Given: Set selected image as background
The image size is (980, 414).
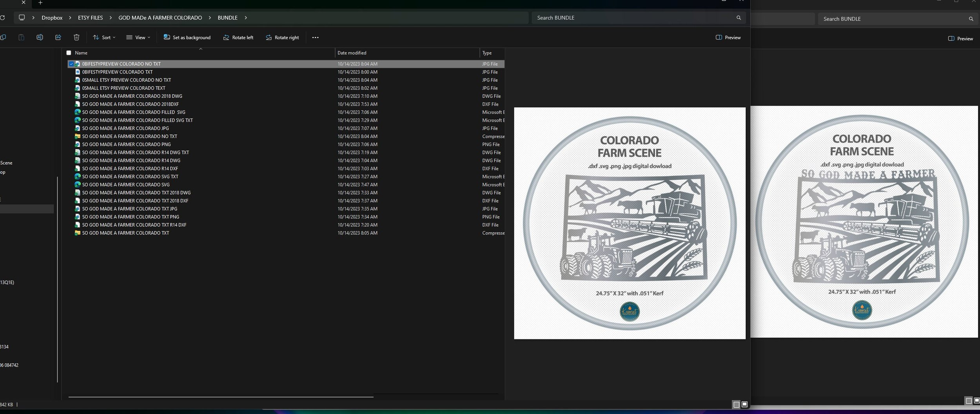Looking at the screenshot, I should click(187, 37).
